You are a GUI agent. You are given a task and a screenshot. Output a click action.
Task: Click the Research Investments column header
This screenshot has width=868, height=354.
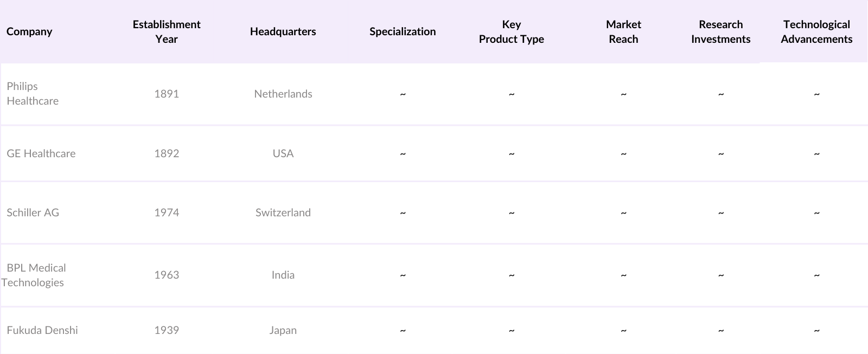pyautogui.click(x=720, y=31)
